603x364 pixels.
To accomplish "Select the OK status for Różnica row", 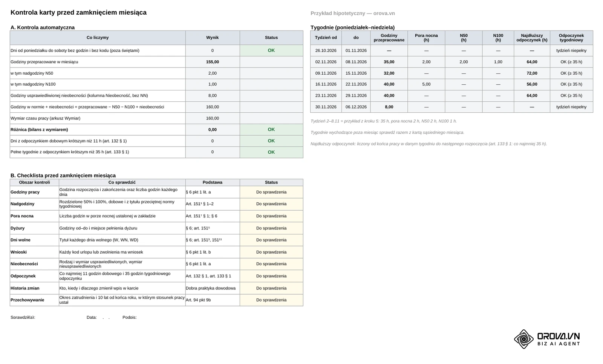I will pos(271,130).
